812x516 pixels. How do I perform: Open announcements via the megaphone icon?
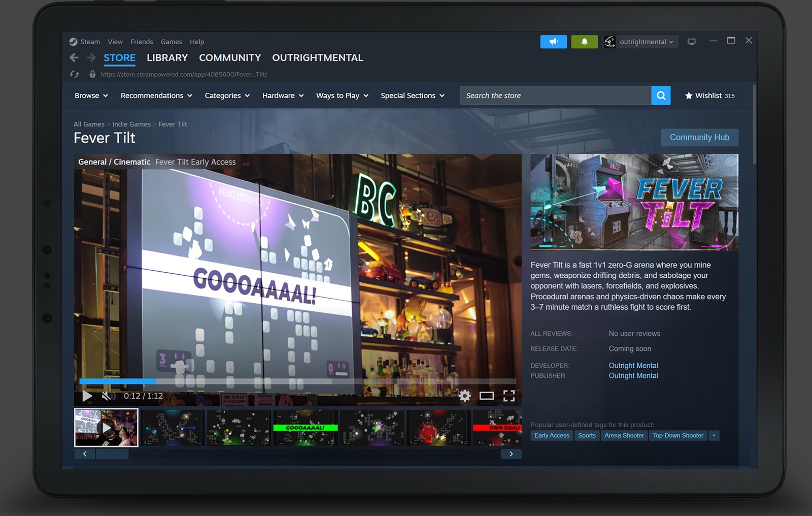[553, 42]
